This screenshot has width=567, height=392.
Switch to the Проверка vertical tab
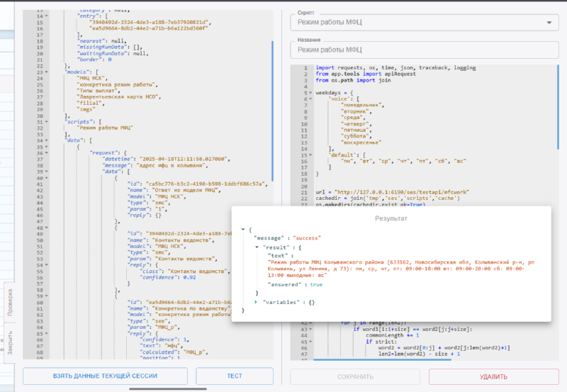9,303
